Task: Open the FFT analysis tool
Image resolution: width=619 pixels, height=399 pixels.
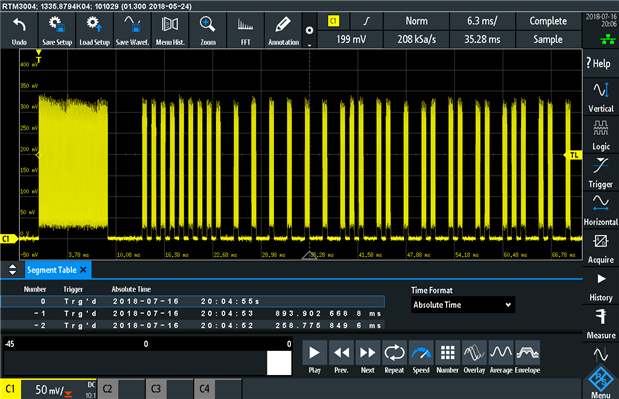Action: (x=246, y=30)
